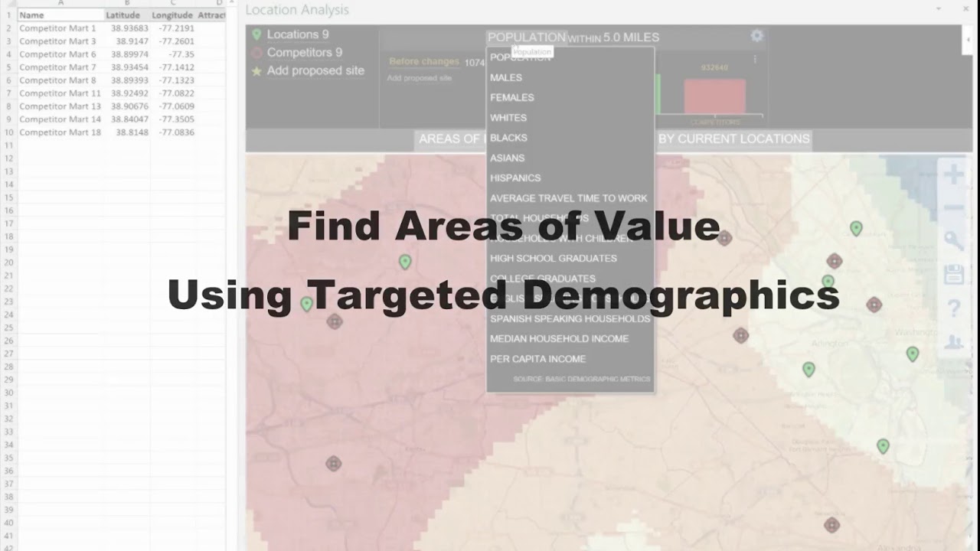
Task: Select PER CAPITA INCOME metric
Action: (538, 359)
